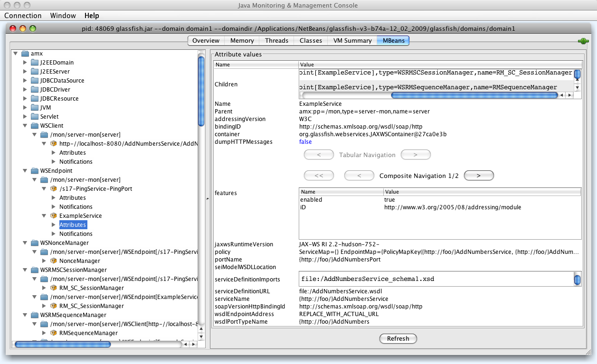Select Attributes under /s17-PingService-PingPort

[x=73, y=198]
